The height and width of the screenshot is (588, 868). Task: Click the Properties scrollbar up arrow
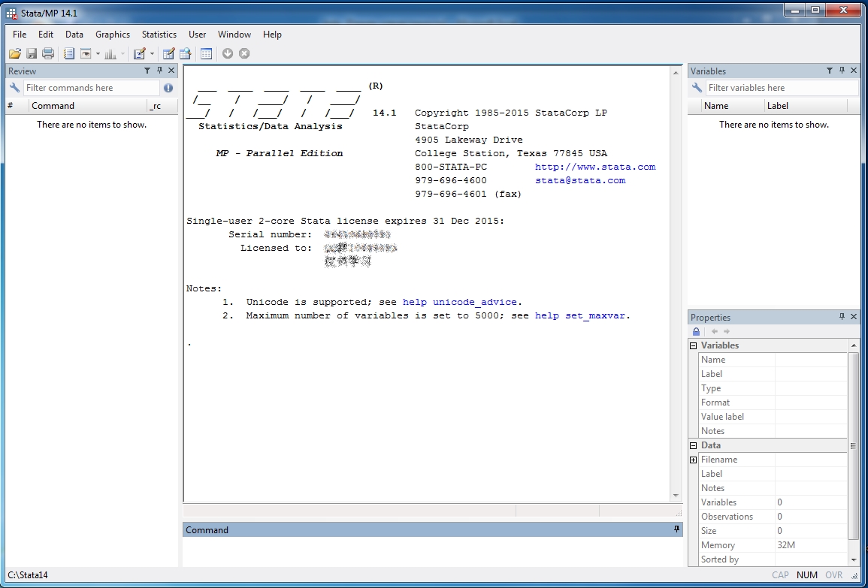(x=854, y=345)
